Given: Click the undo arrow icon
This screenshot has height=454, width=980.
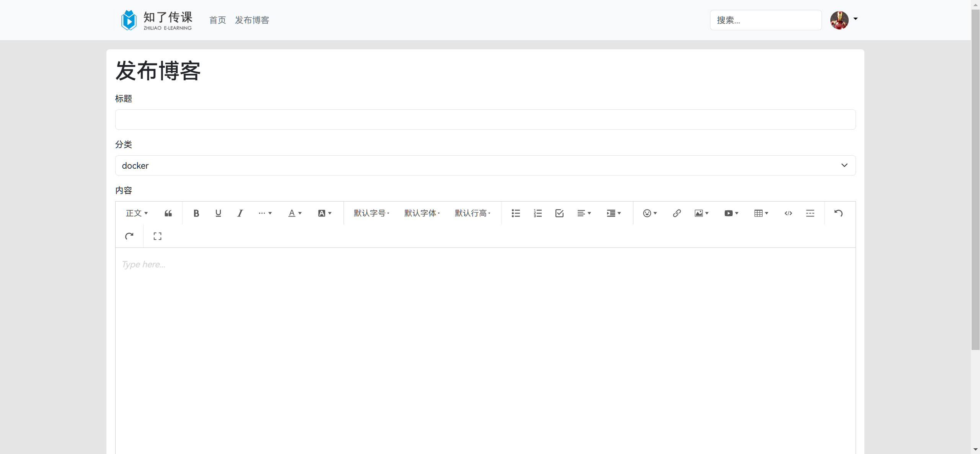Looking at the screenshot, I should [x=838, y=213].
